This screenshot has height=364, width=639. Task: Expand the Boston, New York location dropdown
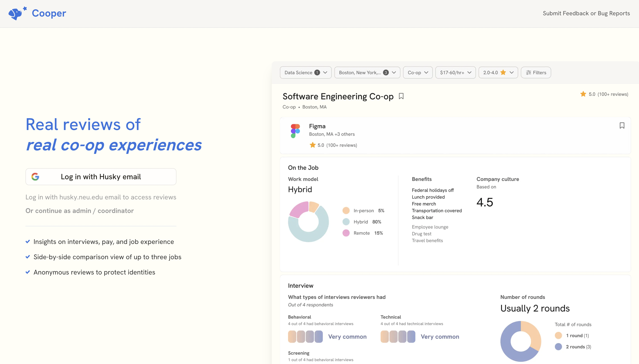coord(367,73)
